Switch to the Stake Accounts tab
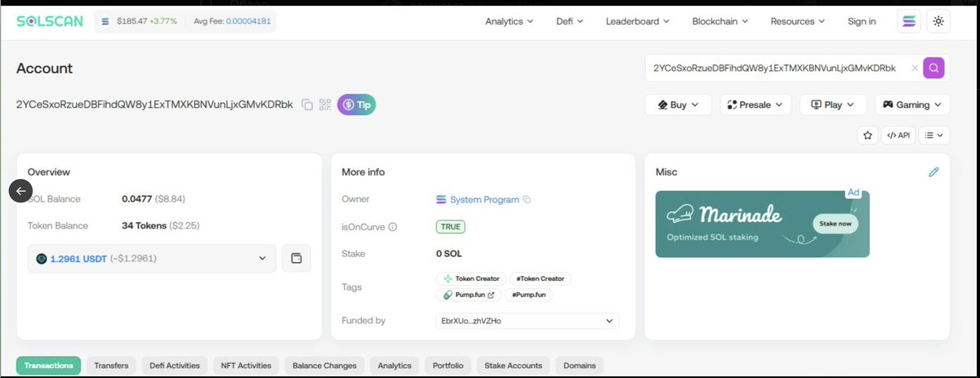Screen dimensions: 980x378 [513, 366]
